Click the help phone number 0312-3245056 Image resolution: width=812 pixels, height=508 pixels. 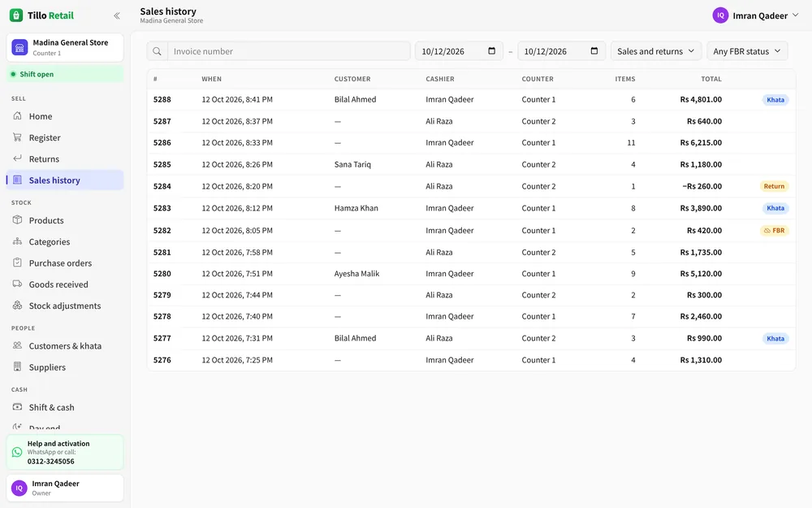(x=50, y=462)
